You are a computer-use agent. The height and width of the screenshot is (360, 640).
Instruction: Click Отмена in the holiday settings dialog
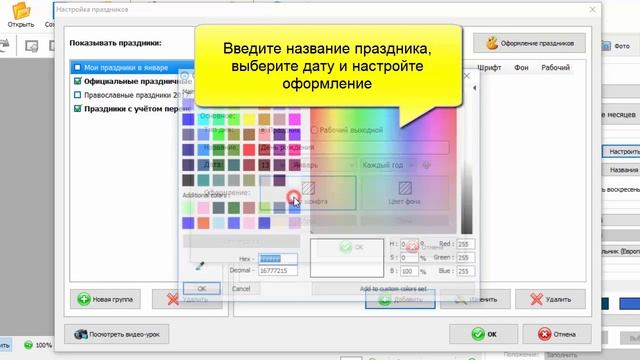(557, 334)
